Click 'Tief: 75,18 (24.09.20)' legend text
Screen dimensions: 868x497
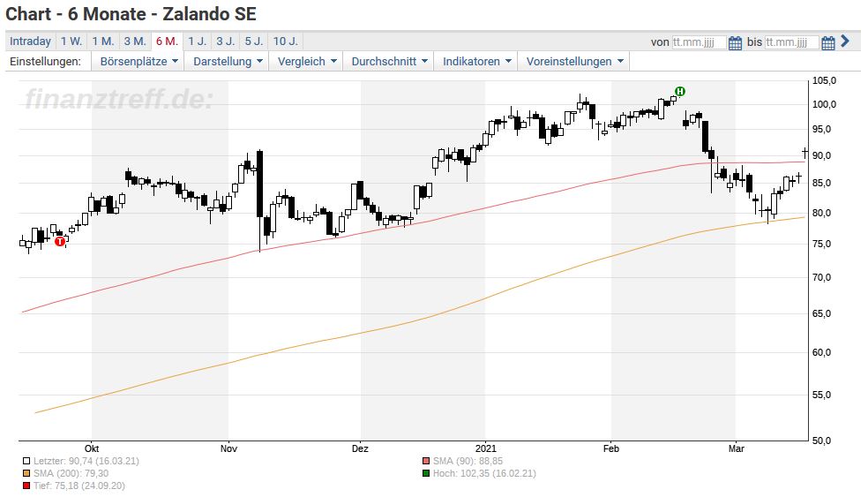point(79,486)
